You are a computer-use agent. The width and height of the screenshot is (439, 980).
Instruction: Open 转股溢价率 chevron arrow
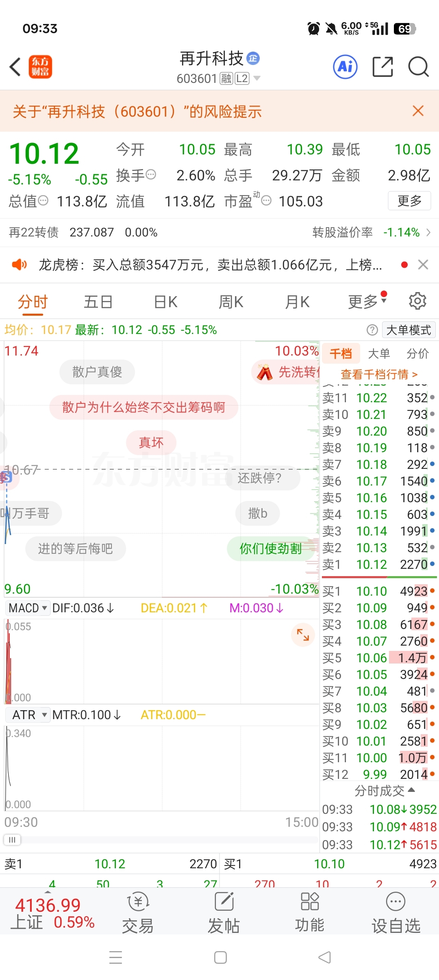coord(428,232)
